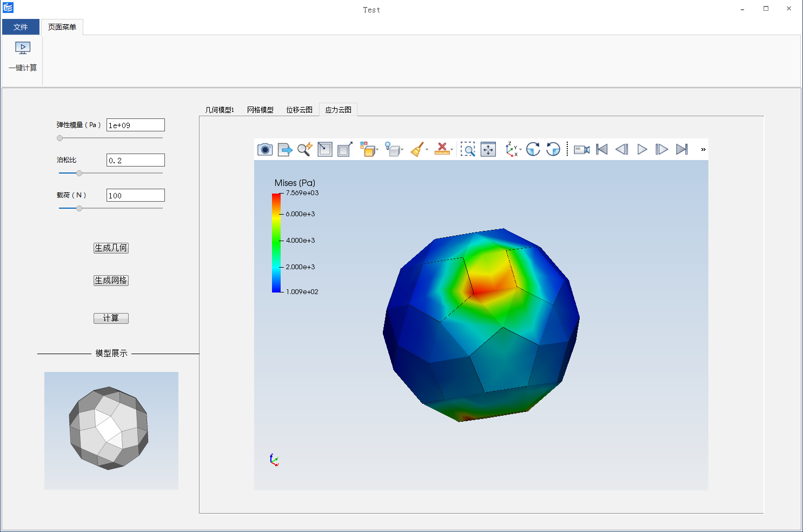The height and width of the screenshot is (532, 803).
Task: Click the 生成网格 button
Action: point(111,281)
